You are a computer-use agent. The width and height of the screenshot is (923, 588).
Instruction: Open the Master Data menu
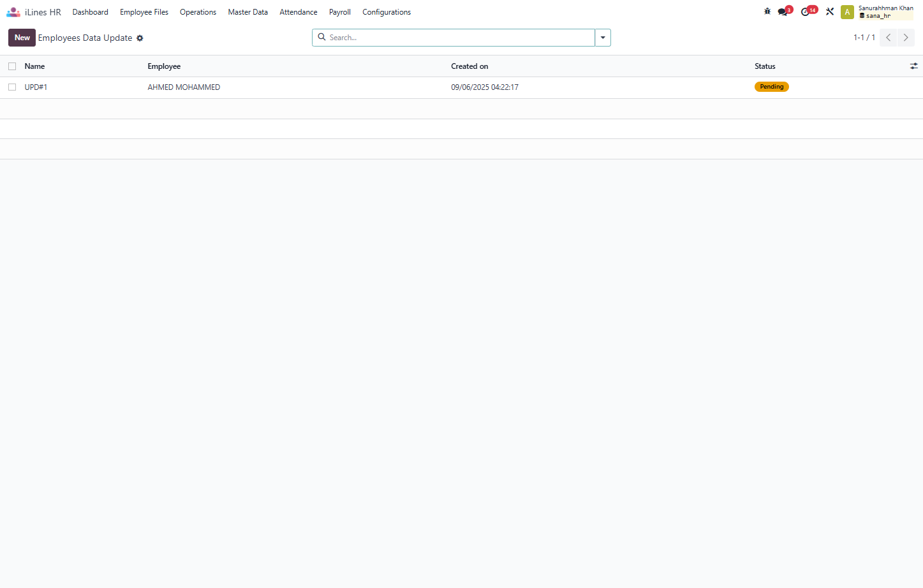[248, 12]
